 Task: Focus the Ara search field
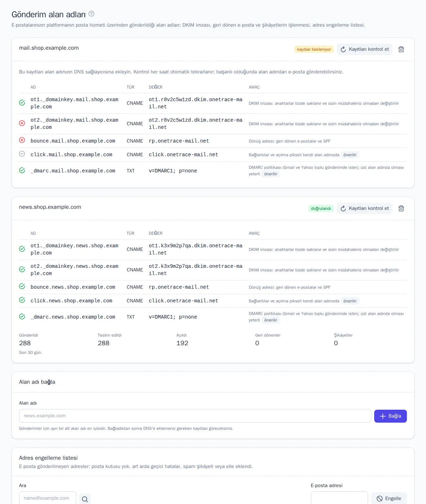pos(47,498)
